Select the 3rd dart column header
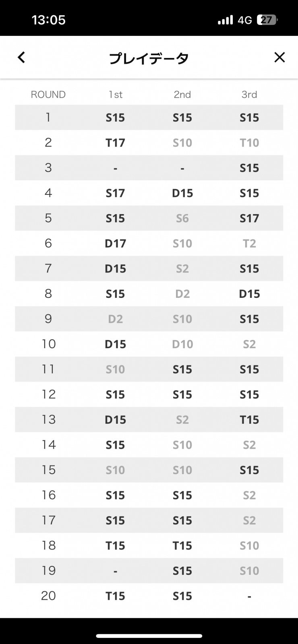Screen dimensions: 298x644 [249, 95]
